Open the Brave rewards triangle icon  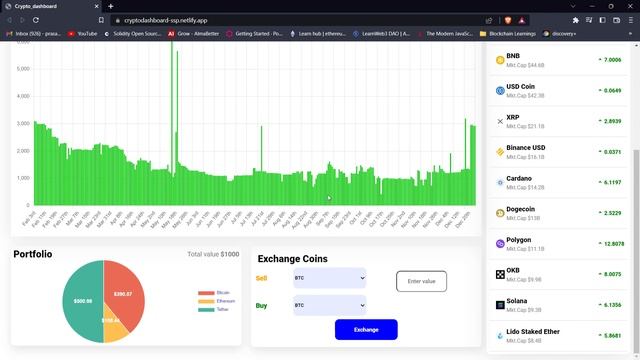coord(522,20)
